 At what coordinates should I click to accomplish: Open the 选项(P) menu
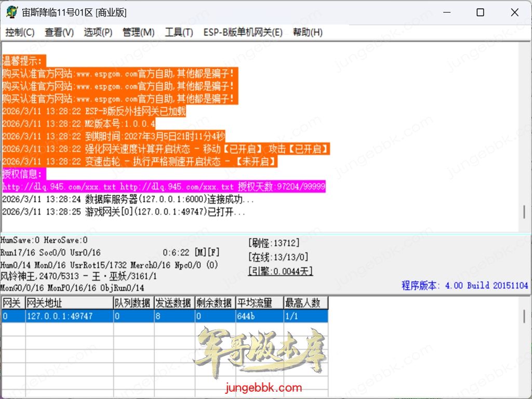click(x=98, y=32)
